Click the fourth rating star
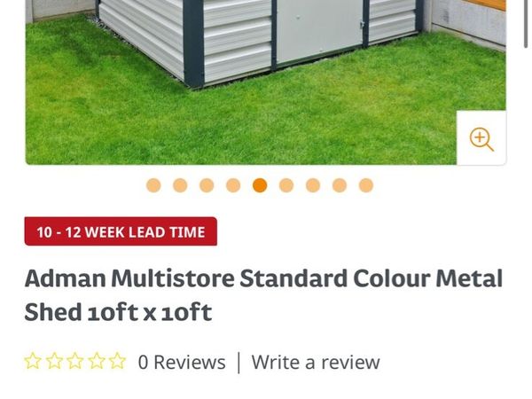The height and width of the screenshot is (399, 532). (x=97, y=361)
